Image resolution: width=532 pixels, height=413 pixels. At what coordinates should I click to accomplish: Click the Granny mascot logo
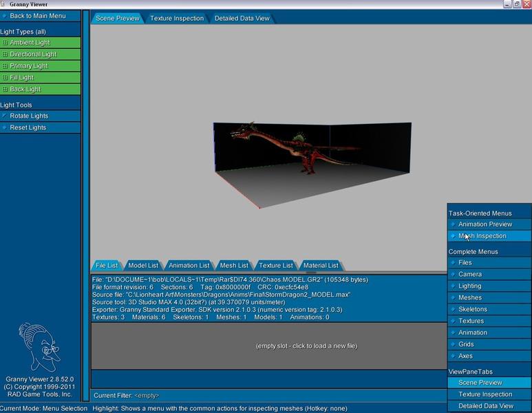tap(39, 347)
